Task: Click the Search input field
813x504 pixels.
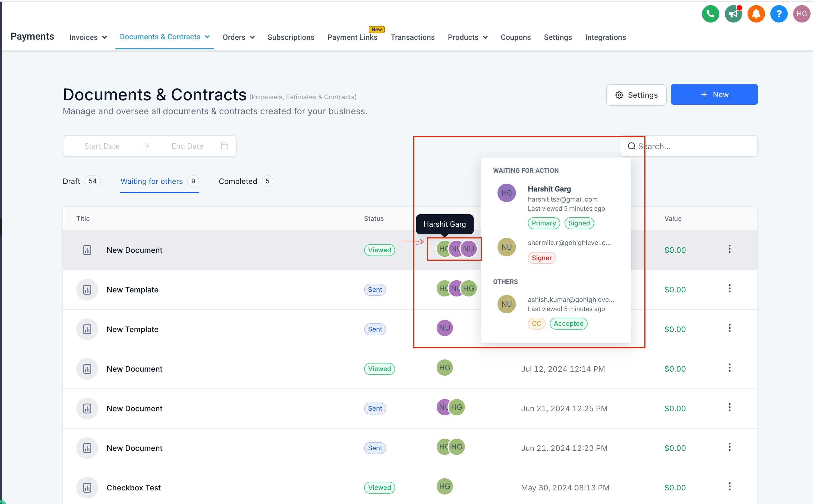Action: pos(688,146)
